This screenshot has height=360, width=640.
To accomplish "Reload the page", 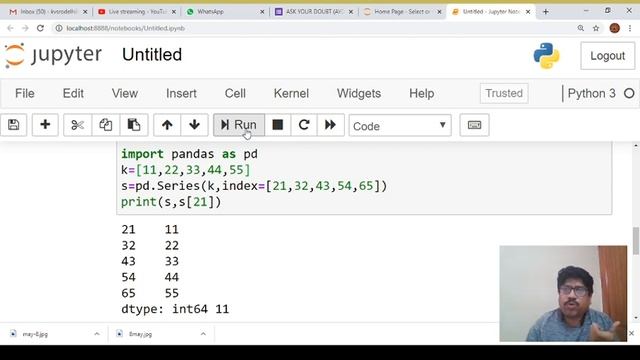I will tap(40, 28).
